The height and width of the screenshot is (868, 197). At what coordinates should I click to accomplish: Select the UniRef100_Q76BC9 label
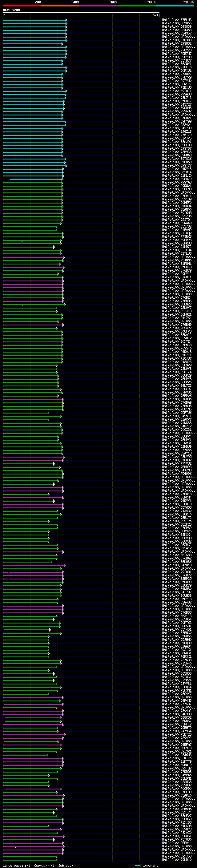pos(177,270)
